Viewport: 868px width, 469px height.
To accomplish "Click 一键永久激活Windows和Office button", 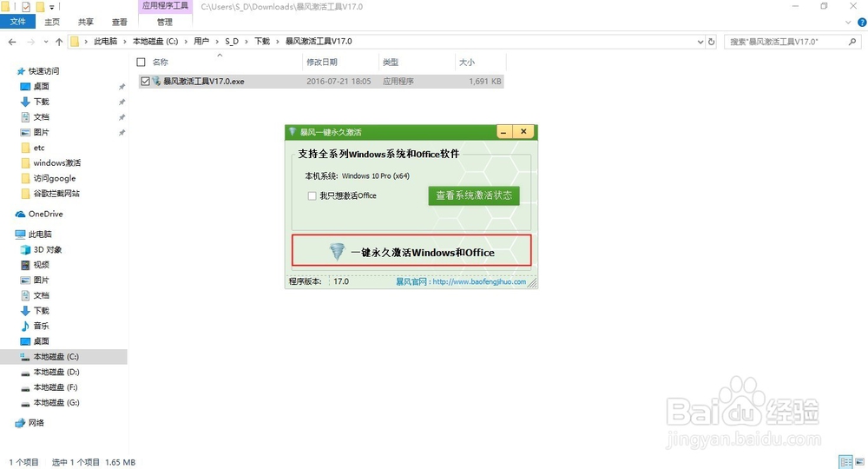I will pos(411,252).
